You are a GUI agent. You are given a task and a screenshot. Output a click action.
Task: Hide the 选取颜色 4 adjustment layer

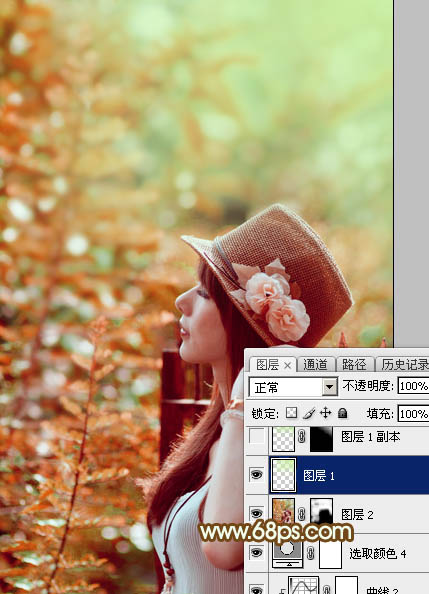tap(257, 553)
